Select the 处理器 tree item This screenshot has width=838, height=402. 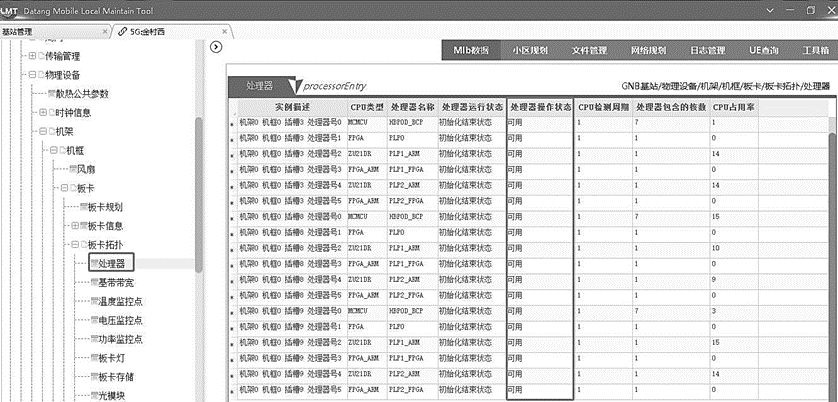pyautogui.click(x=111, y=264)
